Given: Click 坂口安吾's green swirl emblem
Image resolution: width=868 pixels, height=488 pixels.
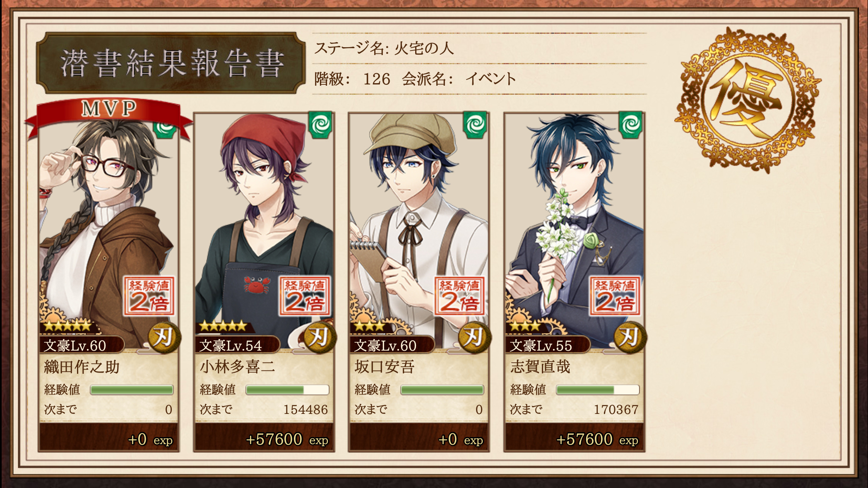Looking at the screenshot, I should pos(475,125).
